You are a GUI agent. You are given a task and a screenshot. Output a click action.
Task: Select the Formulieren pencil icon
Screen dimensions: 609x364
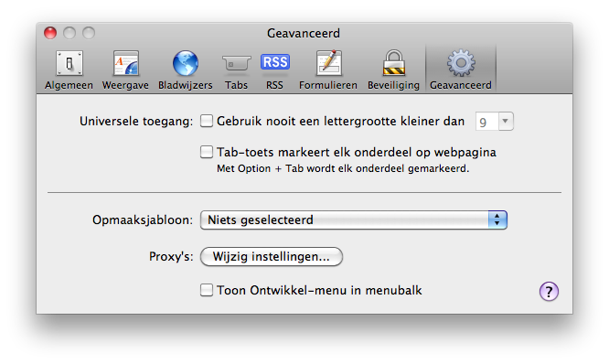pyautogui.click(x=328, y=63)
